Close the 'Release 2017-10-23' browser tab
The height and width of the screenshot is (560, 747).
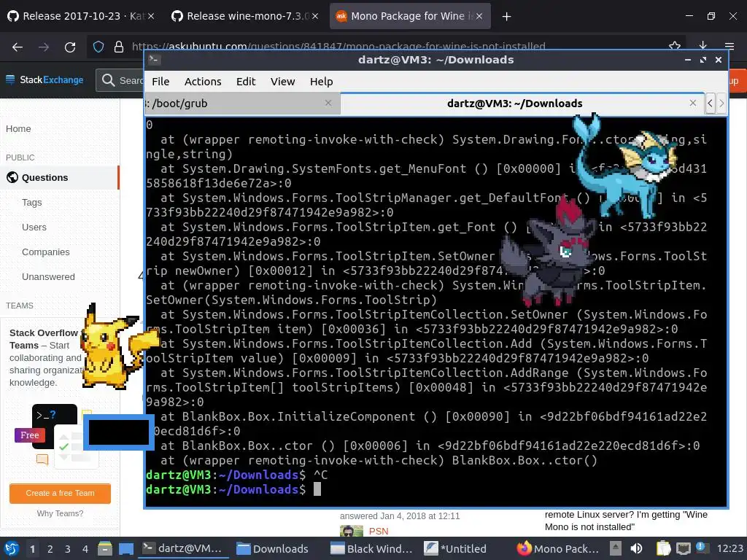coord(150,16)
